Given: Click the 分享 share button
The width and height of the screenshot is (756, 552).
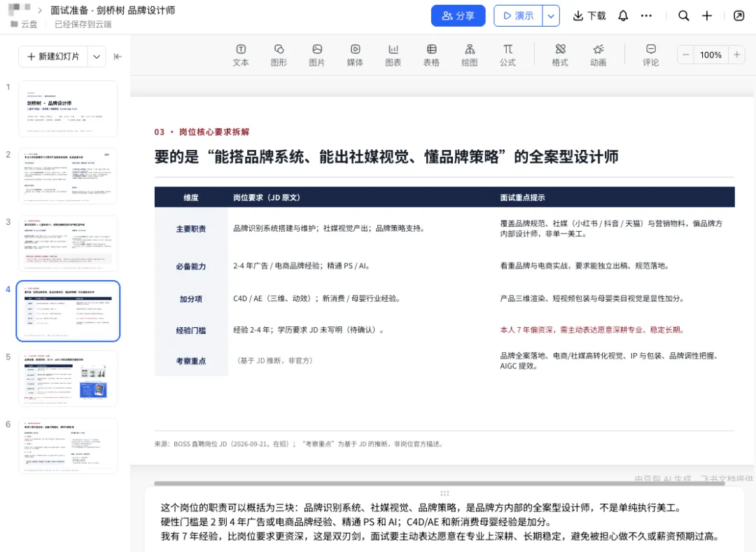Looking at the screenshot, I should pos(458,16).
